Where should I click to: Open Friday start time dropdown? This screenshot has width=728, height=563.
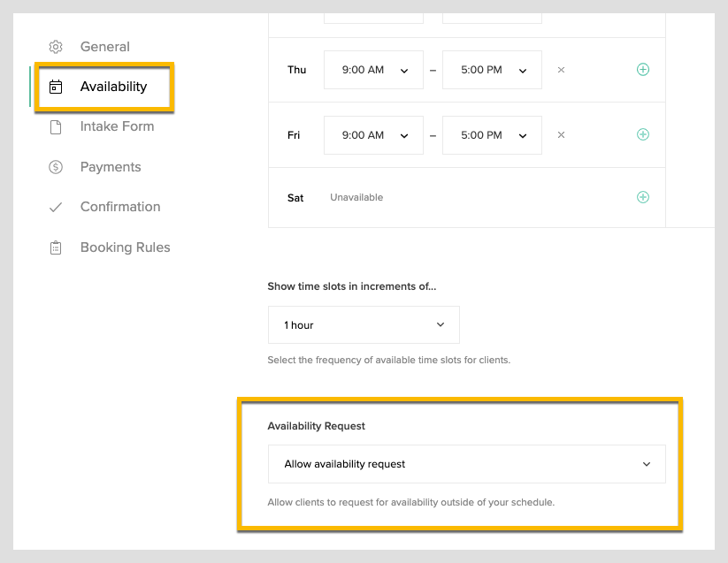[373, 135]
